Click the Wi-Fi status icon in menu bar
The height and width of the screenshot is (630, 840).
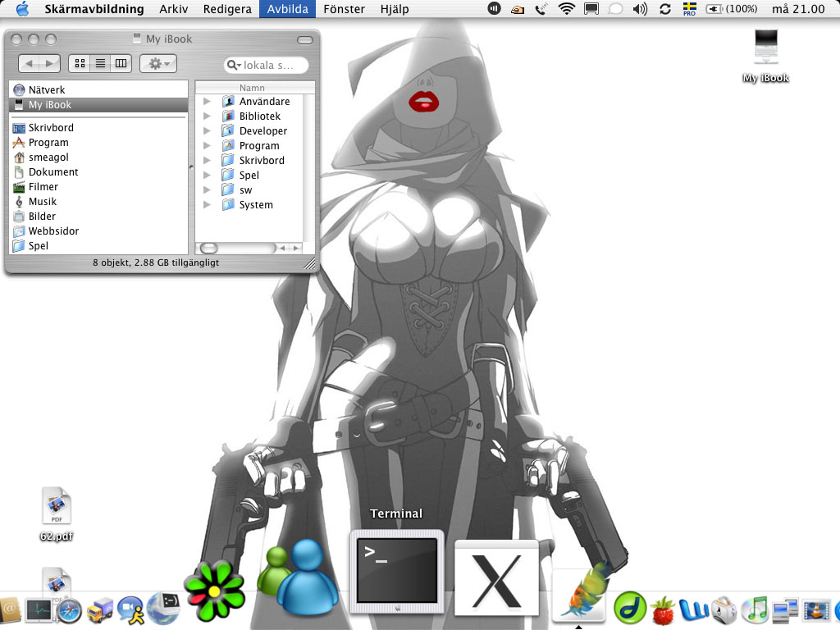tap(566, 8)
